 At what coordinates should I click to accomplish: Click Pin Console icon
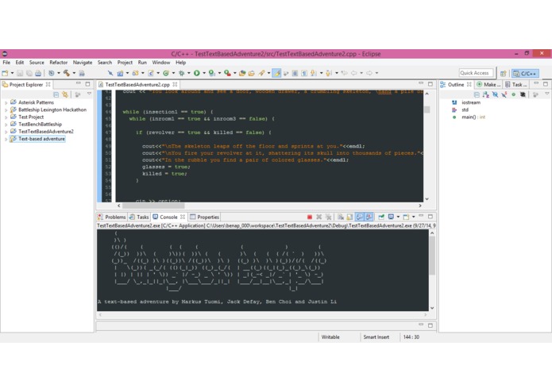coord(381,217)
